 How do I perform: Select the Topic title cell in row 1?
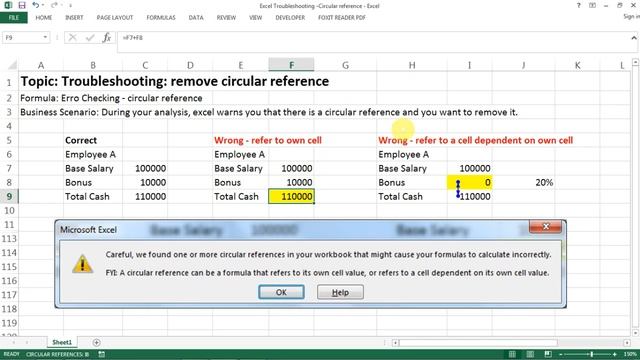175,82
